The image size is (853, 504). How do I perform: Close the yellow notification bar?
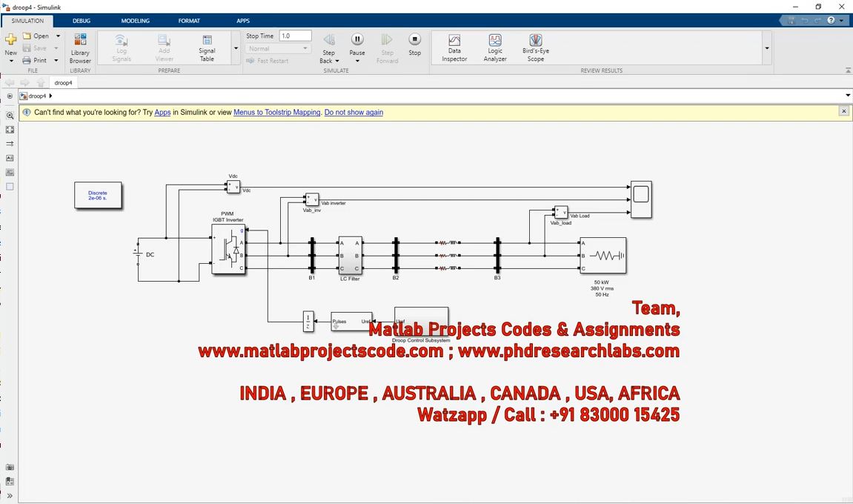(844, 111)
